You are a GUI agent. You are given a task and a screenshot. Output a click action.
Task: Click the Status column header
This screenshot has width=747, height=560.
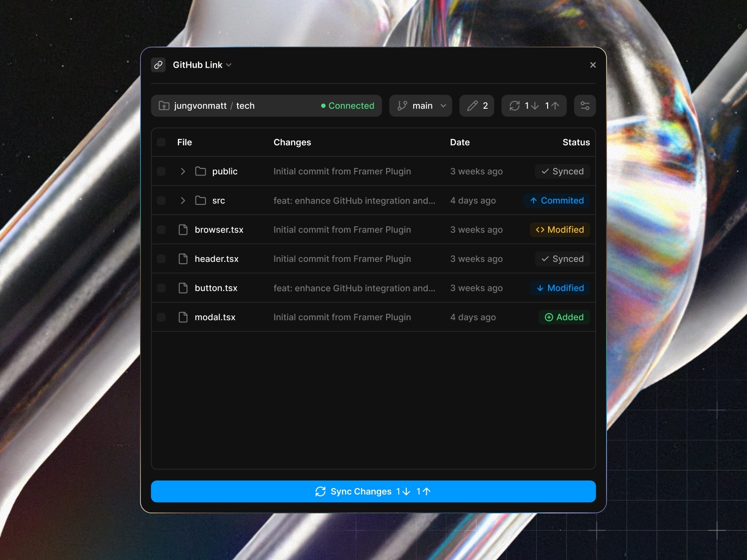pyautogui.click(x=576, y=142)
